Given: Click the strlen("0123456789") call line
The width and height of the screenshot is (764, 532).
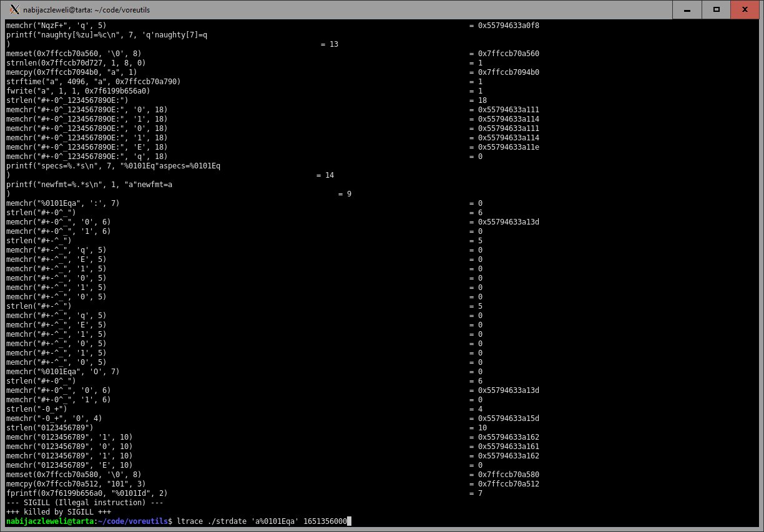Looking at the screenshot, I should (50, 428).
